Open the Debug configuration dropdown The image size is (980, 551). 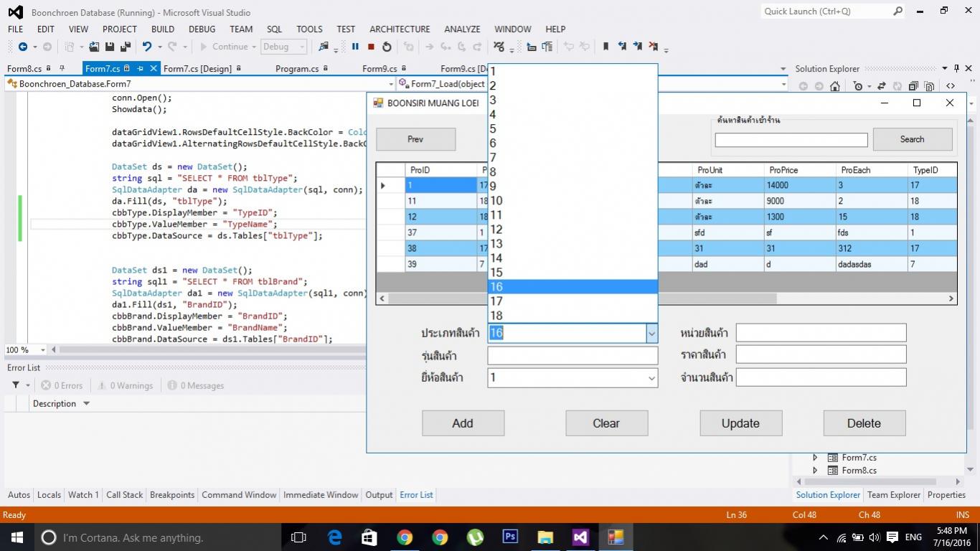tap(302, 47)
